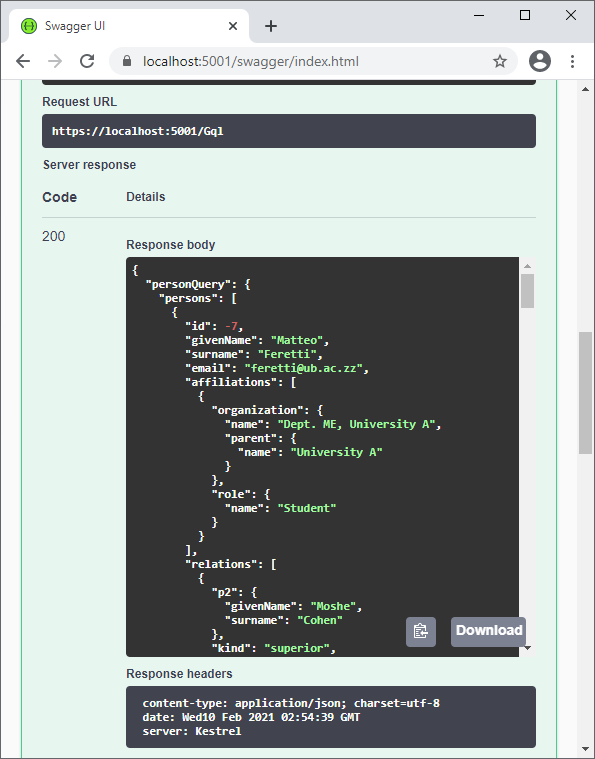595x759 pixels.
Task: Click the page scroll up arrow
Action: click(585, 89)
